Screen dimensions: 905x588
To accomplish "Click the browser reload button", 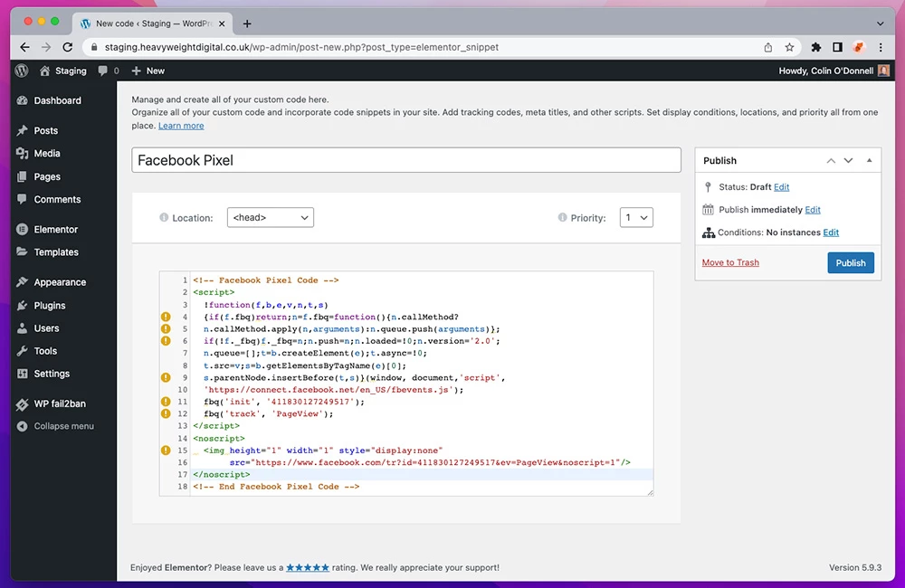I will pos(68,47).
